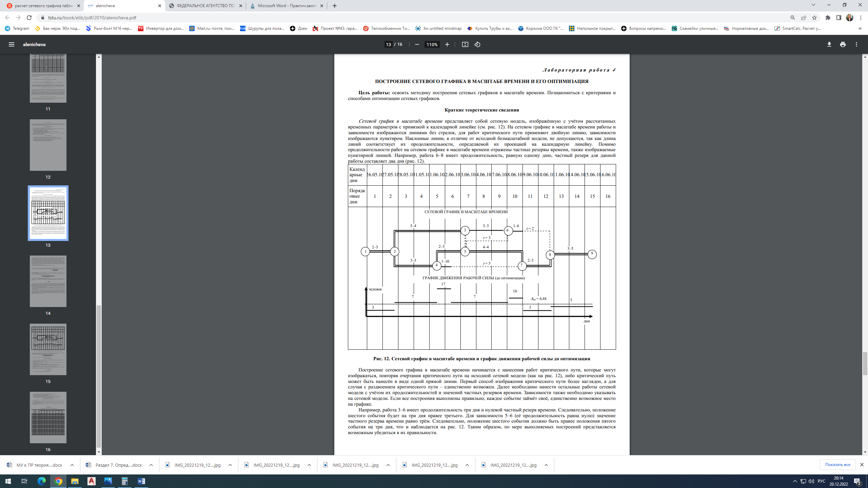Click the address bar URL field

414,18
